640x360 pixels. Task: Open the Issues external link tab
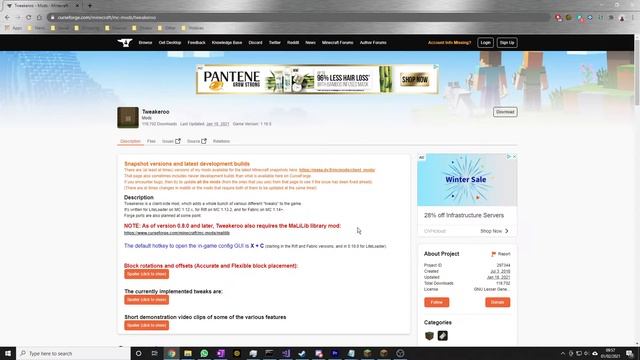click(171, 141)
